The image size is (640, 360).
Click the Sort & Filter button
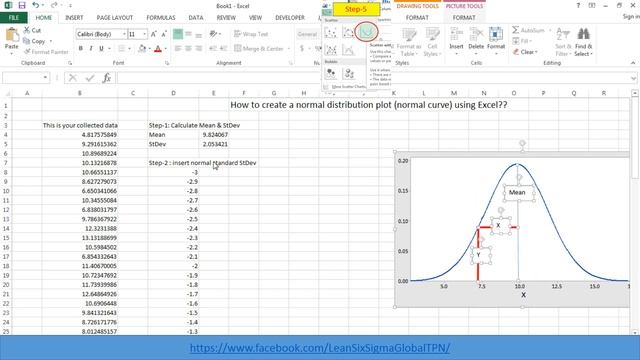pyautogui.click(x=563, y=42)
